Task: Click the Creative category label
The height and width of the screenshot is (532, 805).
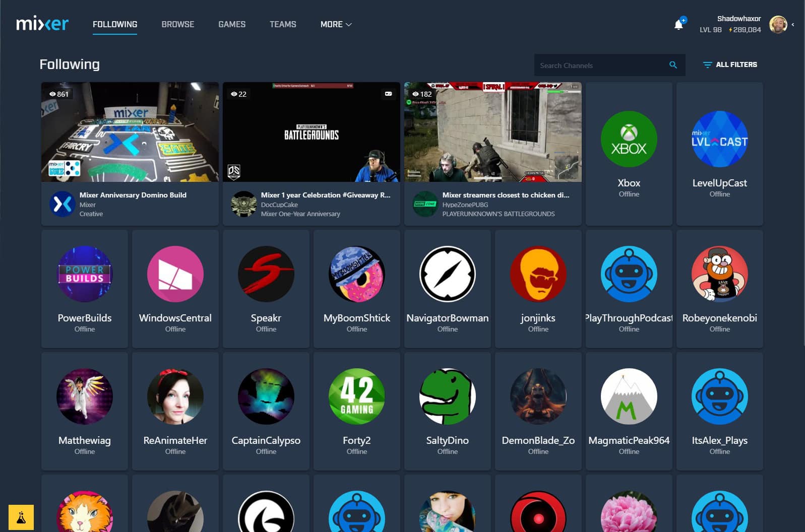Action: 91,214
